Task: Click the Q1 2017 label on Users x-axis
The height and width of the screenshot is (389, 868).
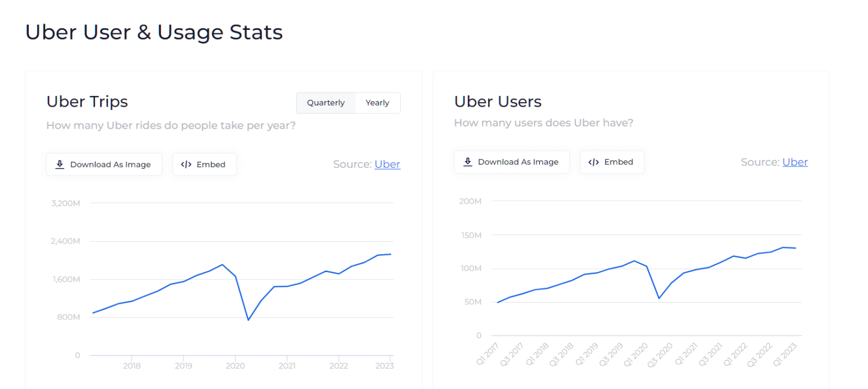Action: [489, 351]
